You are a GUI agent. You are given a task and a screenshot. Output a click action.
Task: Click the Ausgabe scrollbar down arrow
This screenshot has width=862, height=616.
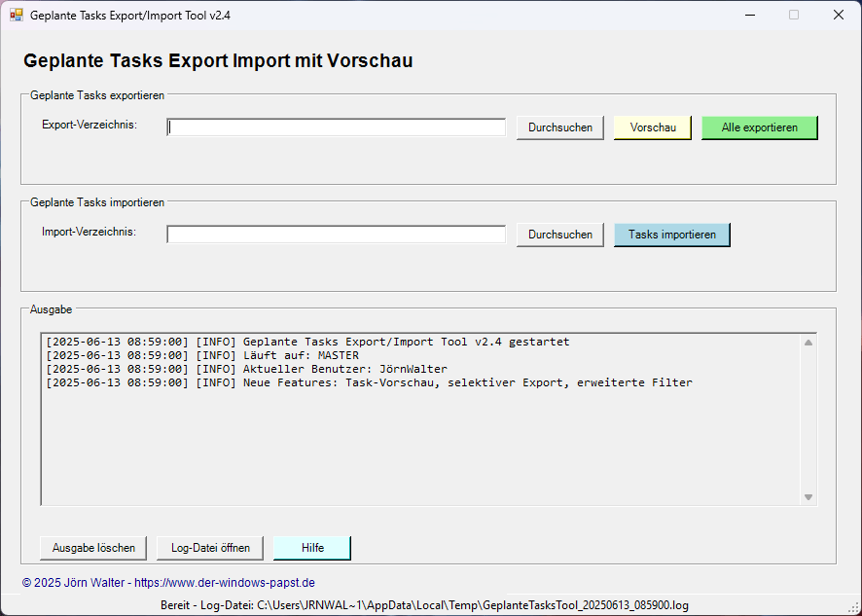click(x=808, y=497)
